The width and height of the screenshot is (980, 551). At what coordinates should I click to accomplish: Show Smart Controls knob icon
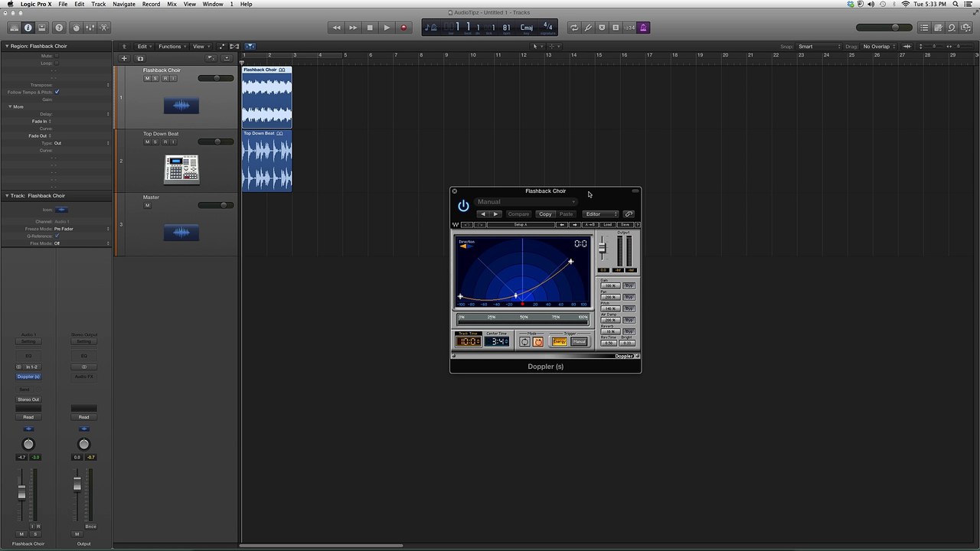pyautogui.click(x=76, y=28)
